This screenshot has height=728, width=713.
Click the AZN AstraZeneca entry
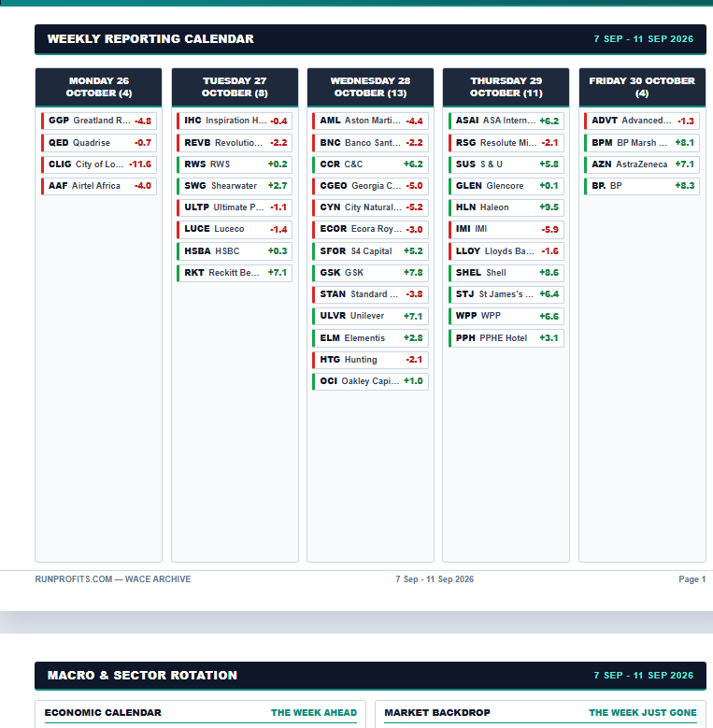click(642, 164)
